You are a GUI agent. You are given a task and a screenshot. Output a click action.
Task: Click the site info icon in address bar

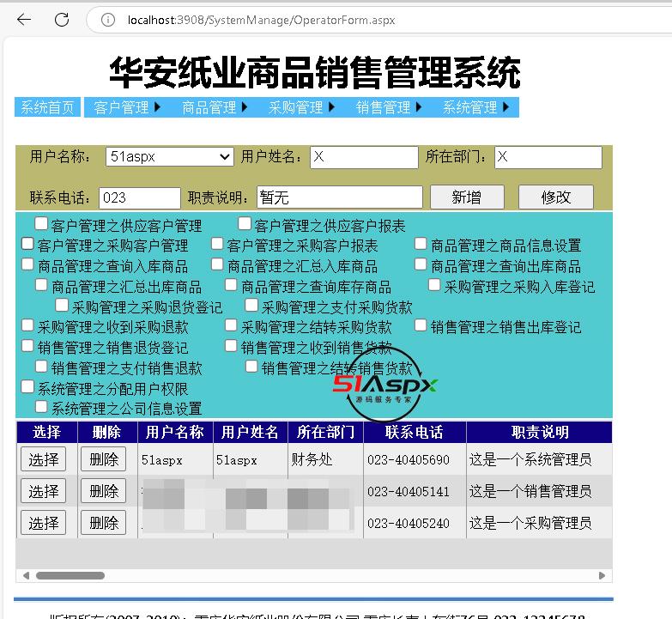click(108, 20)
